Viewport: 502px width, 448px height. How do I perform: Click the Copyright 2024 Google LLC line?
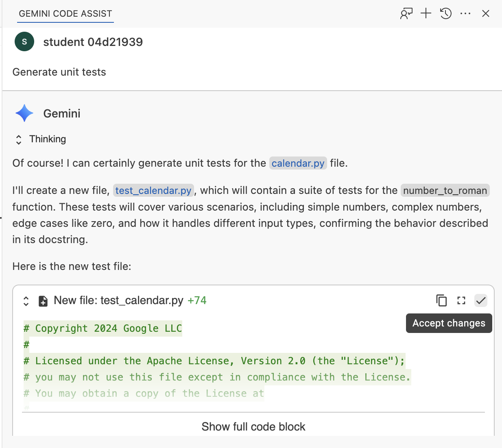click(103, 328)
